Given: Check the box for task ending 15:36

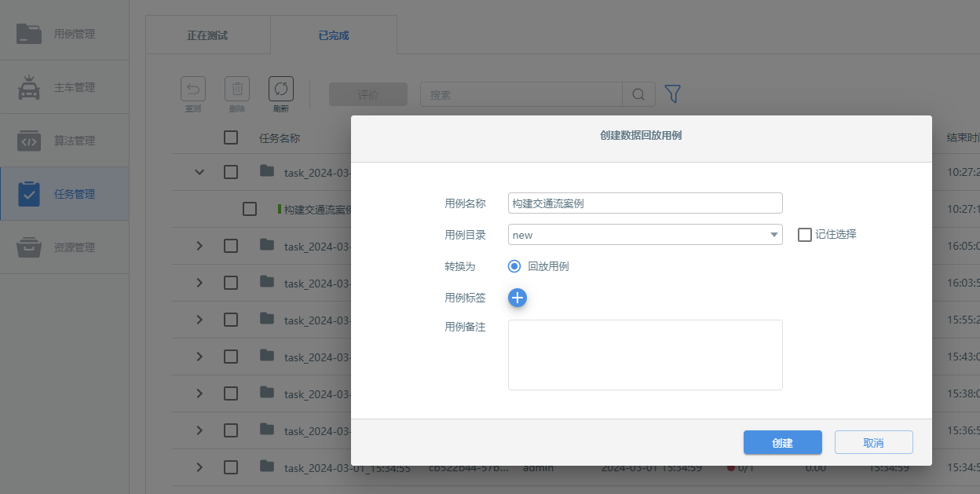Looking at the screenshot, I should [231, 430].
